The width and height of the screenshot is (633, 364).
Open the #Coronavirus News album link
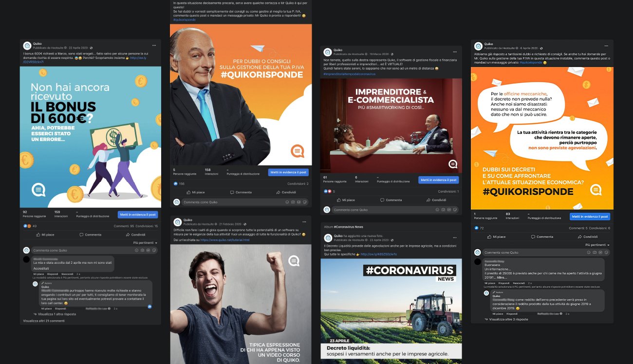point(349,227)
